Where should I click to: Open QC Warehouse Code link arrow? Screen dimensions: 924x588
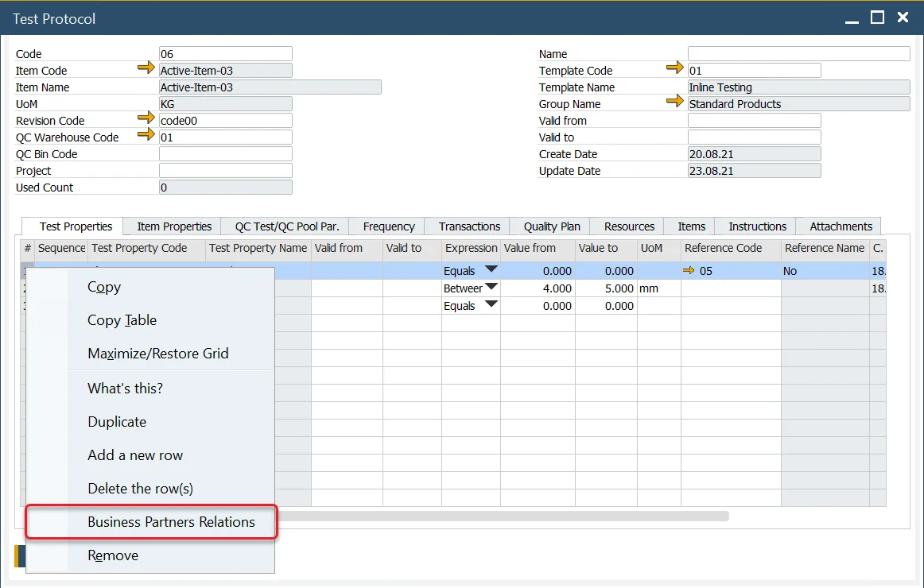click(x=146, y=136)
